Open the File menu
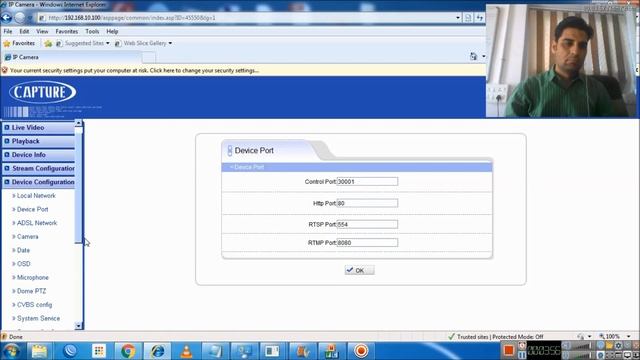 point(8,31)
